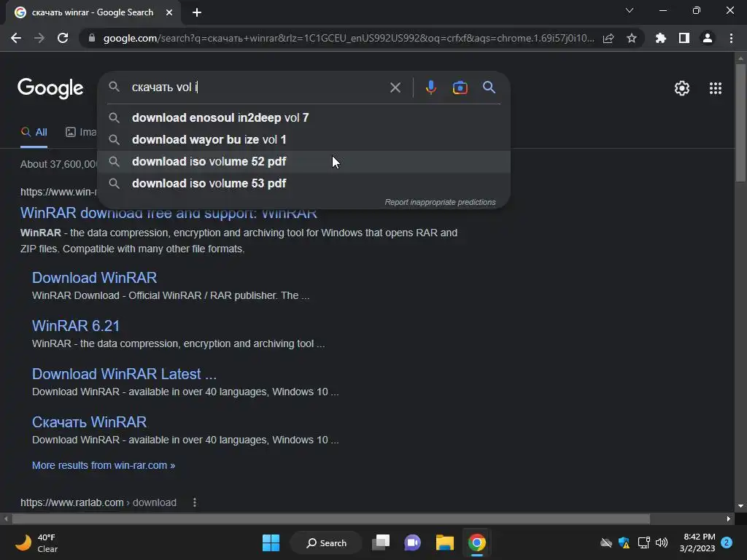The image size is (747, 560).
Task: Open the Chrome profile avatar
Action: 708,38
